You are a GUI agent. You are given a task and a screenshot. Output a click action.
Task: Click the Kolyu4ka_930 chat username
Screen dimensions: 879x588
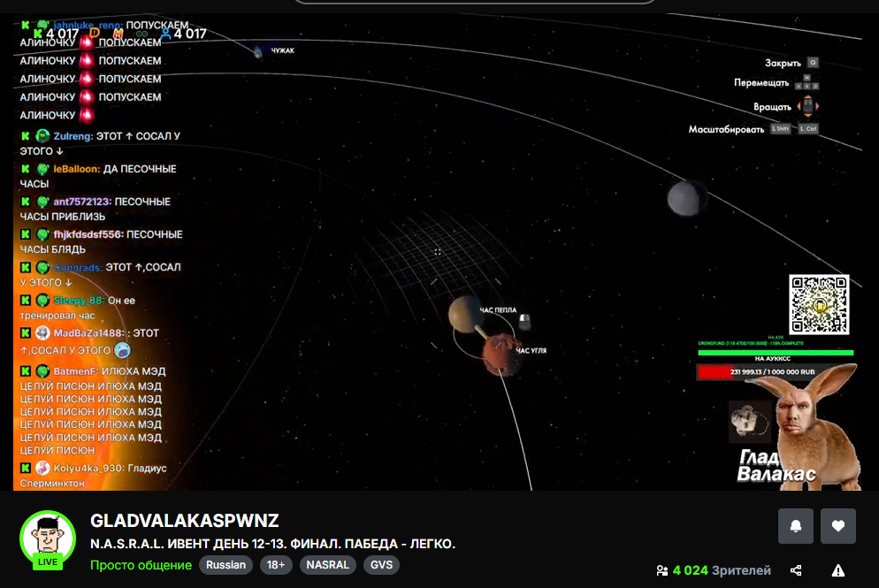pyautogui.click(x=89, y=468)
